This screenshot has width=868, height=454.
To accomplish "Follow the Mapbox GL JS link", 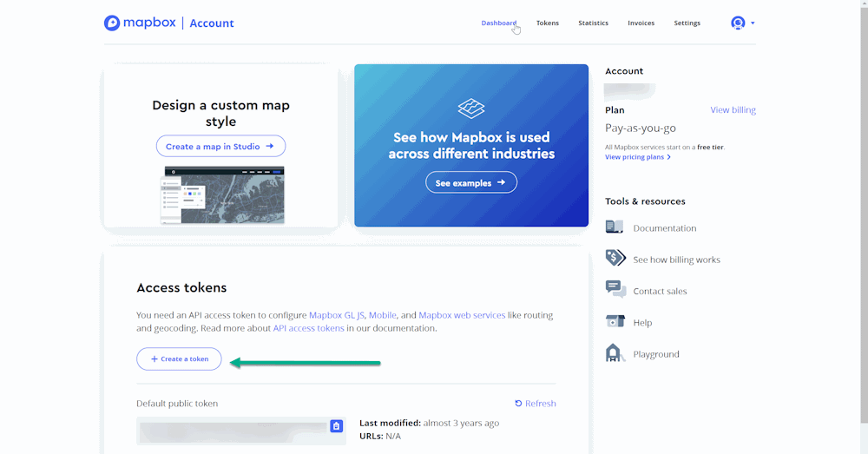I will (337, 315).
